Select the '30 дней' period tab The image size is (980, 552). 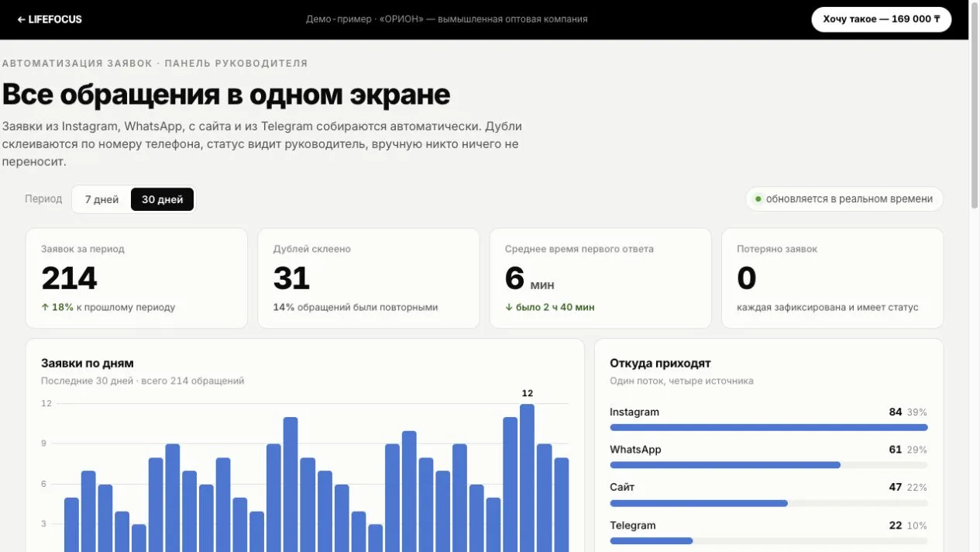162,199
